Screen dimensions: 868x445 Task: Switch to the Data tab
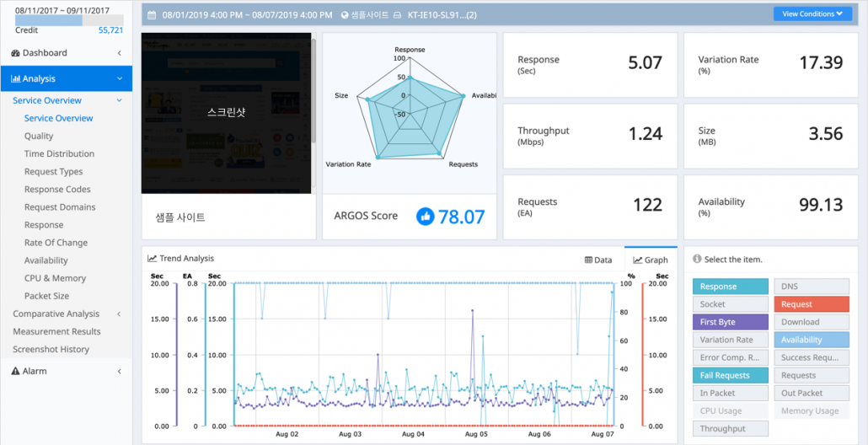[598, 260]
